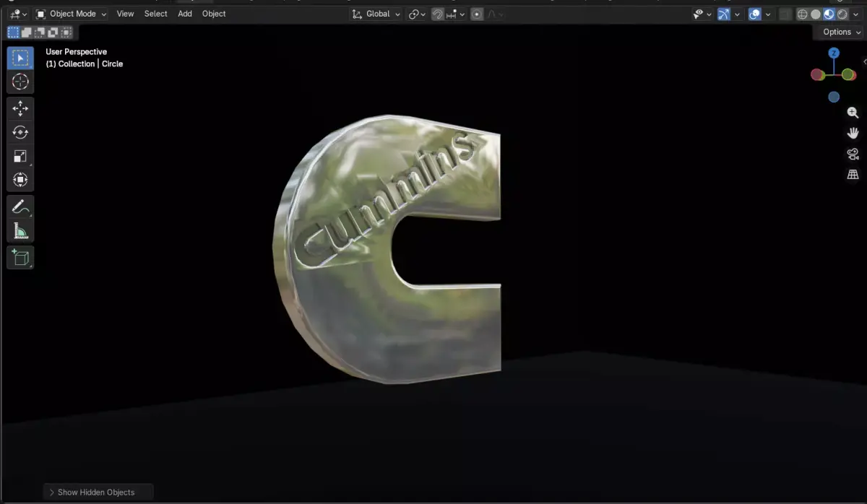Choose invert selection mode icon
This screenshot has height=504, width=867.
pyautogui.click(x=53, y=32)
